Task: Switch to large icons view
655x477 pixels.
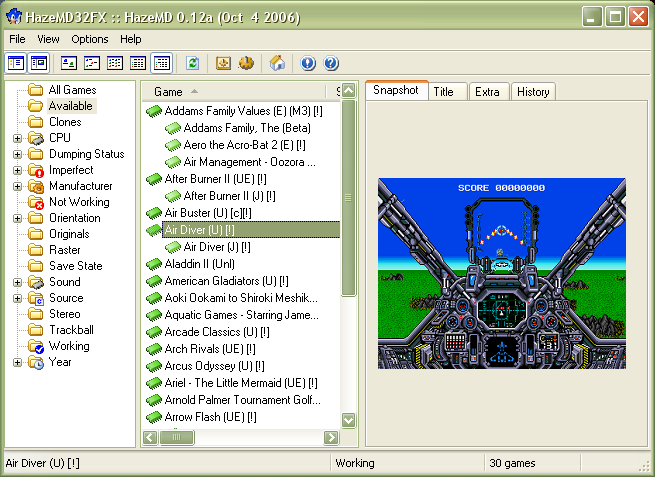Action: (x=69, y=63)
